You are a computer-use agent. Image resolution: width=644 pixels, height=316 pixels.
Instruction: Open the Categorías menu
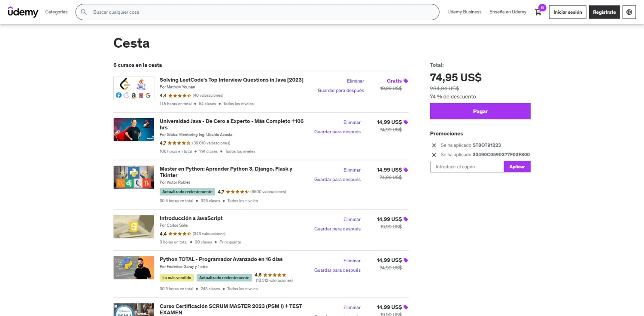click(56, 12)
